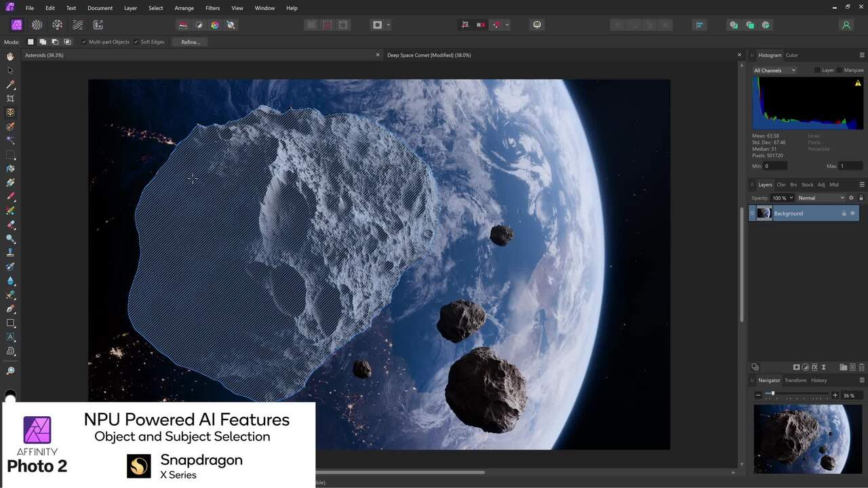The image size is (868, 488).
Task: Switch to the Adj panel tab
Action: coord(821,184)
